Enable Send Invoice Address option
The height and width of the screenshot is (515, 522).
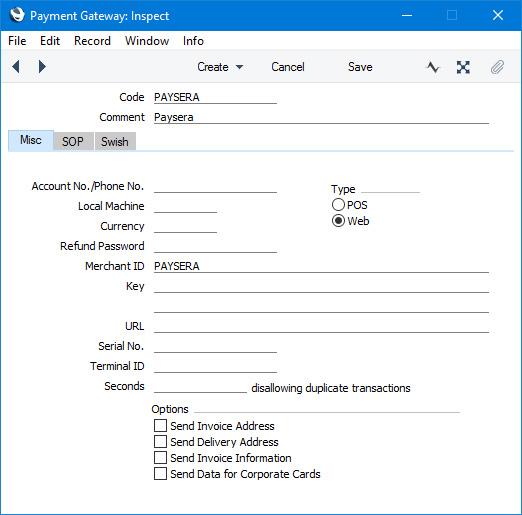coord(160,426)
